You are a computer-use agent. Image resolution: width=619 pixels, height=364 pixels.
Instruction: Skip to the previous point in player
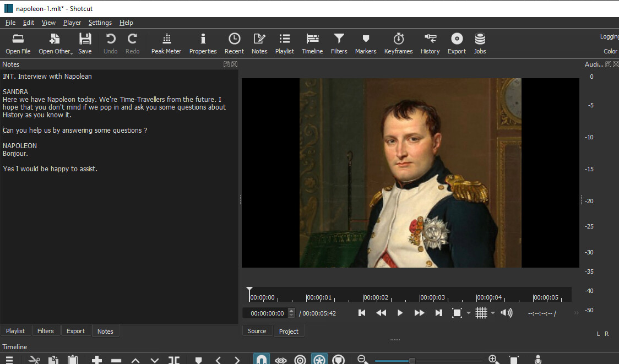[x=362, y=313]
